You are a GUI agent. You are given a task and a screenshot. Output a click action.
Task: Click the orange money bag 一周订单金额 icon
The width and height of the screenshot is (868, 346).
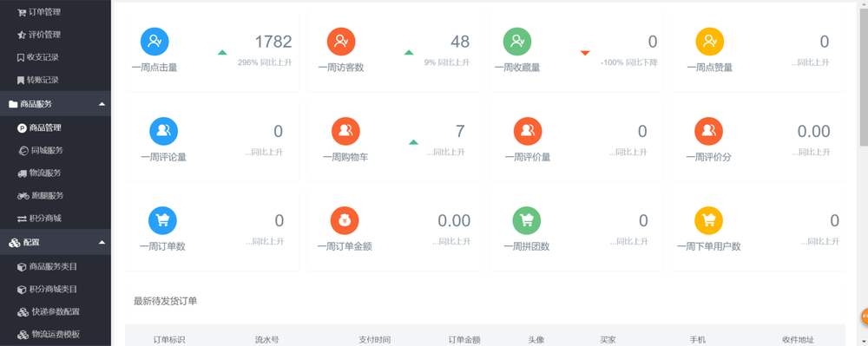345,220
